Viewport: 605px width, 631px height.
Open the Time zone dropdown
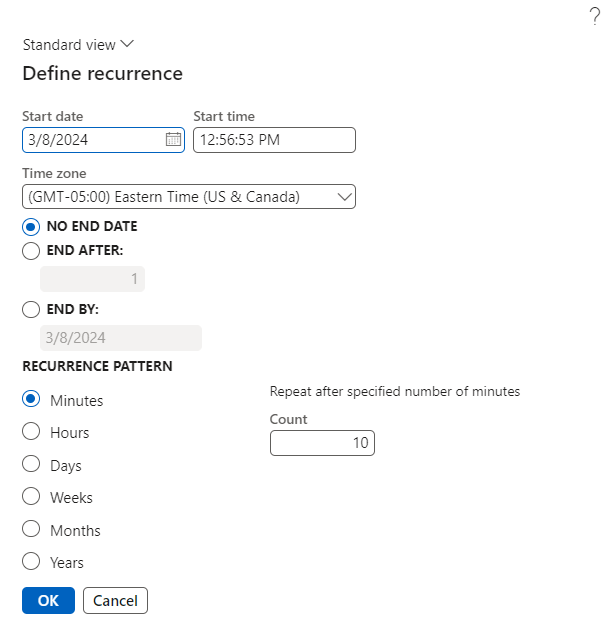(x=345, y=196)
